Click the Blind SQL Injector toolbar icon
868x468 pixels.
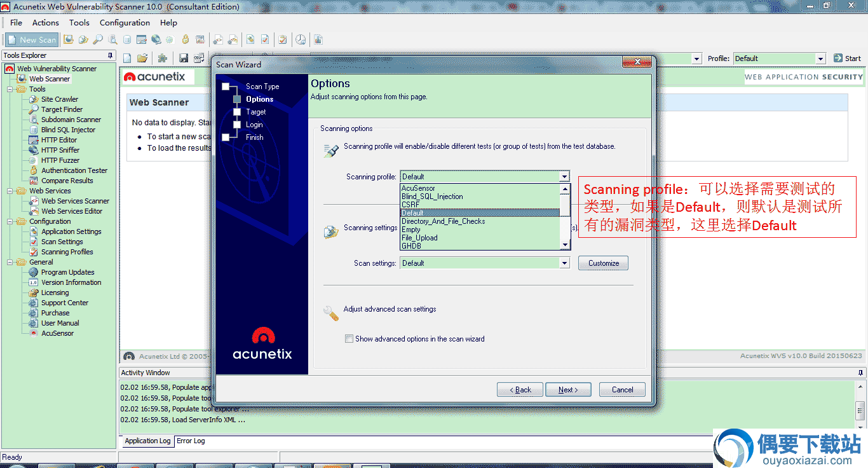coord(127,39)
